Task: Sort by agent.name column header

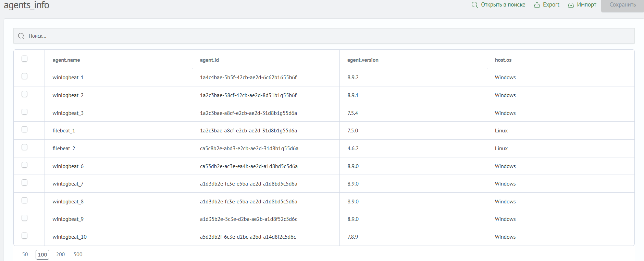Action: click(66, 60)
